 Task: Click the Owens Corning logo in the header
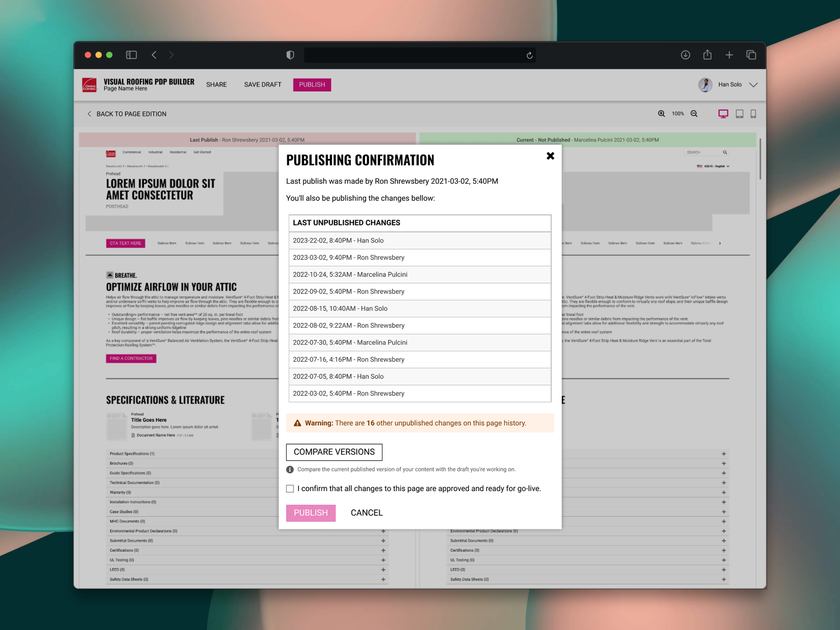point(89,85)
